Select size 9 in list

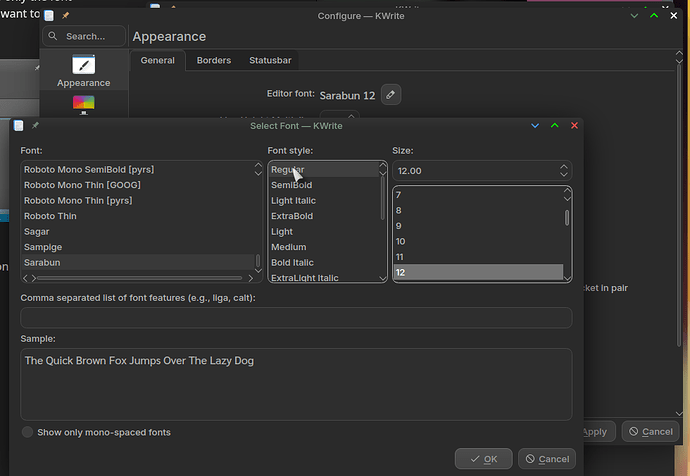click(478, 226)
